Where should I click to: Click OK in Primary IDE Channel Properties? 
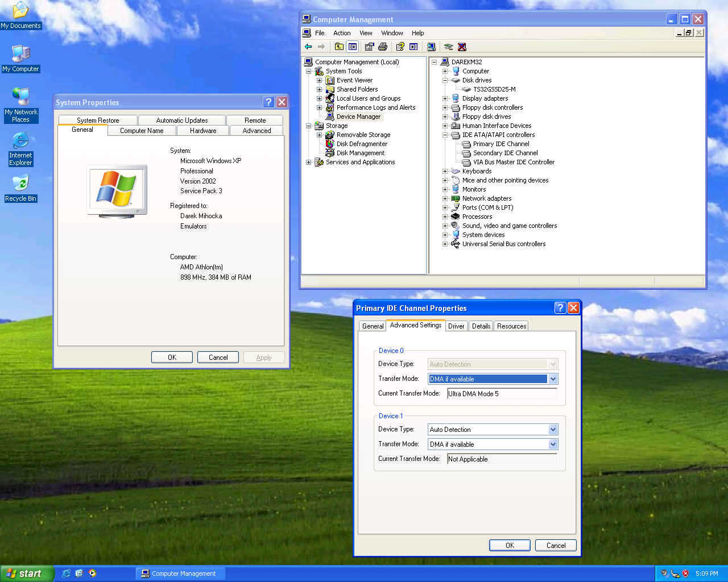pos(510,546)
